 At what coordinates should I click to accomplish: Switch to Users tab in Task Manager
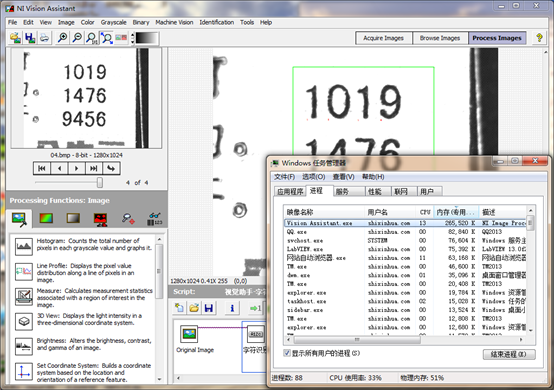pos(430,191)
